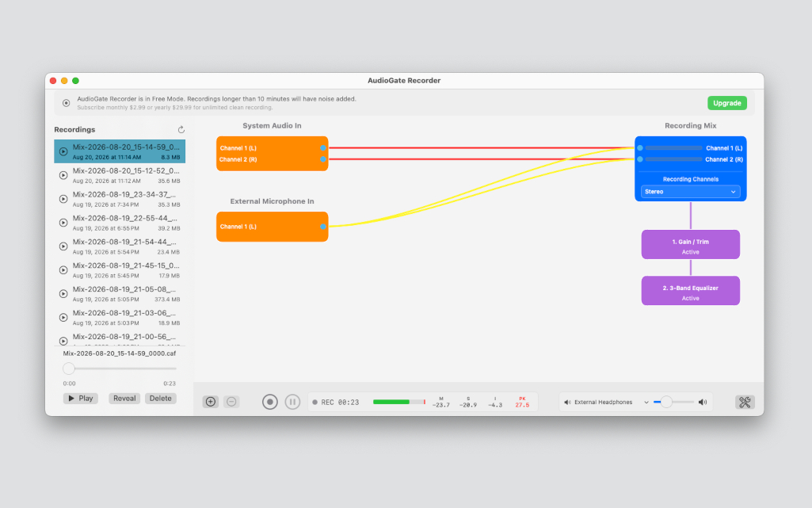Click the Free Mode record indicator icon
The width and height of the screenshot is (812, 508).
click(67, 103)
